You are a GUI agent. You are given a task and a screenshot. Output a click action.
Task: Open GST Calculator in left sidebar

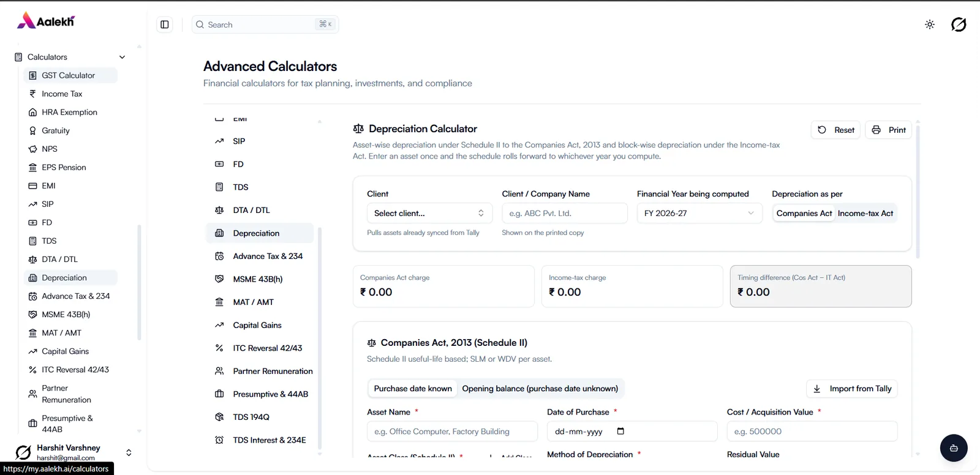(70, 75)
